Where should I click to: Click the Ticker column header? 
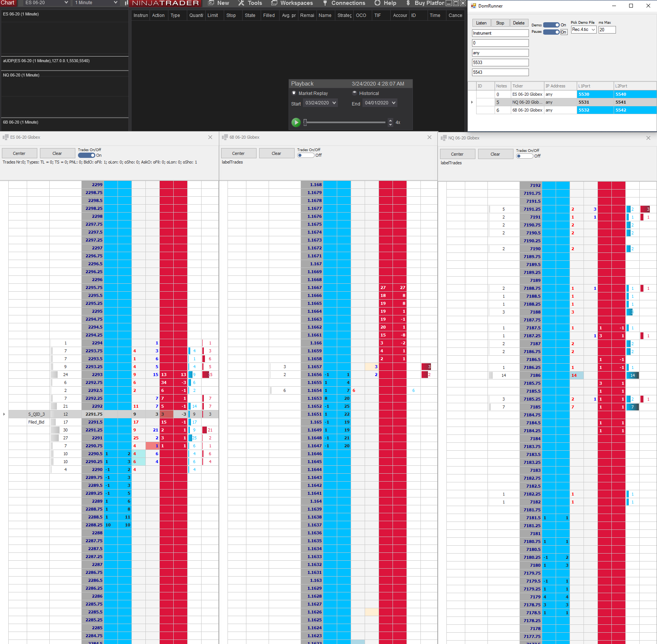pyautogui.click(x=527, y=86)
